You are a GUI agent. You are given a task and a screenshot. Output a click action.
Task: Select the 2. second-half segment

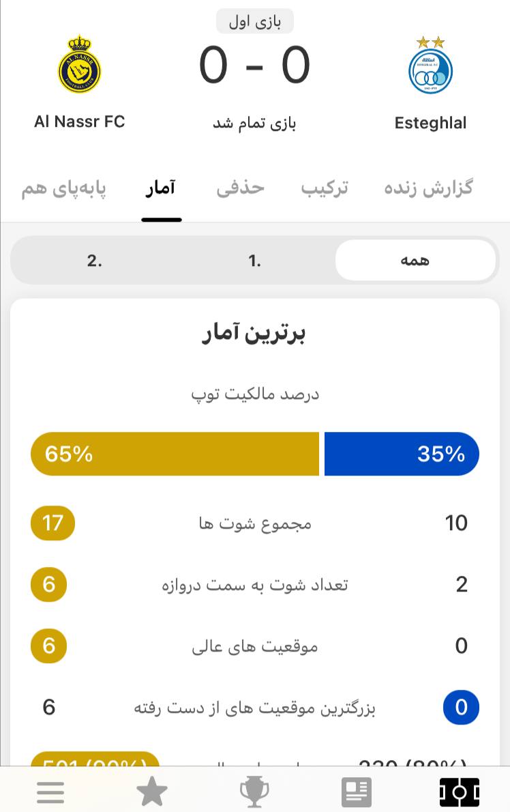[95, 260]
